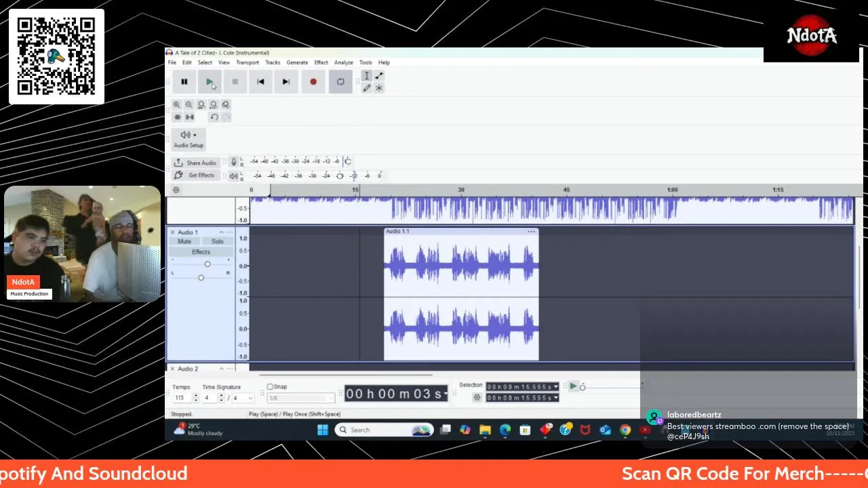Open the time display format dropdown
Viewport: 868px width, 488px height.
tap(445, 394)
